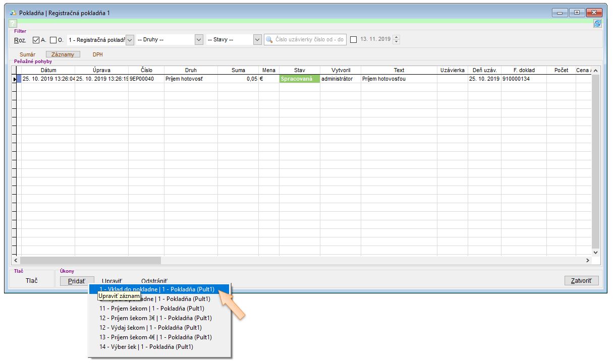The image size is (613, 364).
Task: Click the row indicator arrow of first record
Action: (x=14, y=79)
